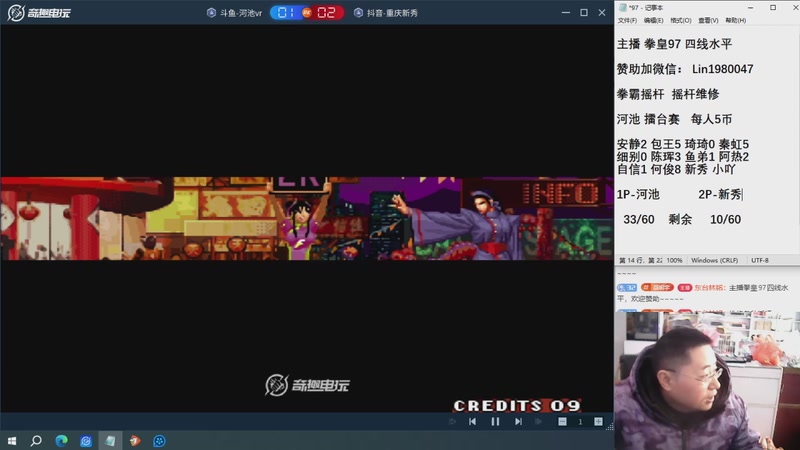Click the orange fan badge in the chat message
This screenshot has height=450, width=800.
click(x=657, y=288)
